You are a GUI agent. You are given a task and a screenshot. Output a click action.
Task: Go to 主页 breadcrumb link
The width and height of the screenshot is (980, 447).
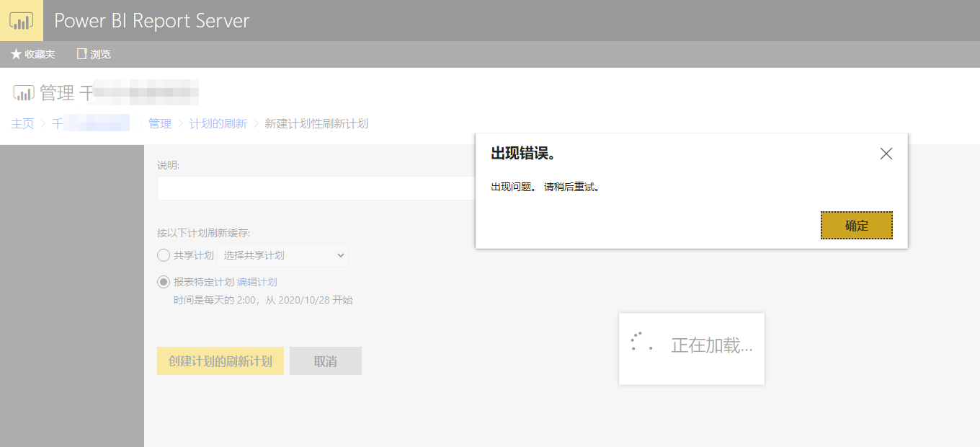22,123
